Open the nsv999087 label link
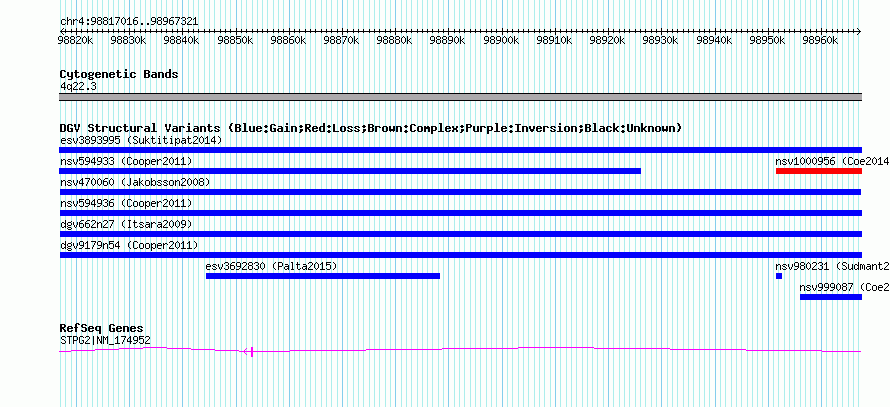 pos(844,287)
